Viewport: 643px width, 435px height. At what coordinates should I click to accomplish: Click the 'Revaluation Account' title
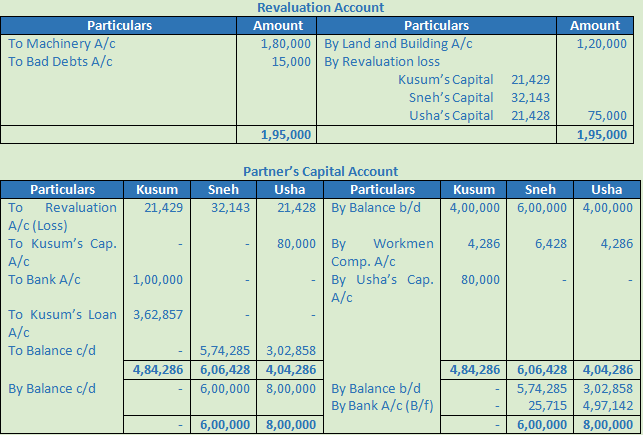pyautogui.click(x=320, y=7)
